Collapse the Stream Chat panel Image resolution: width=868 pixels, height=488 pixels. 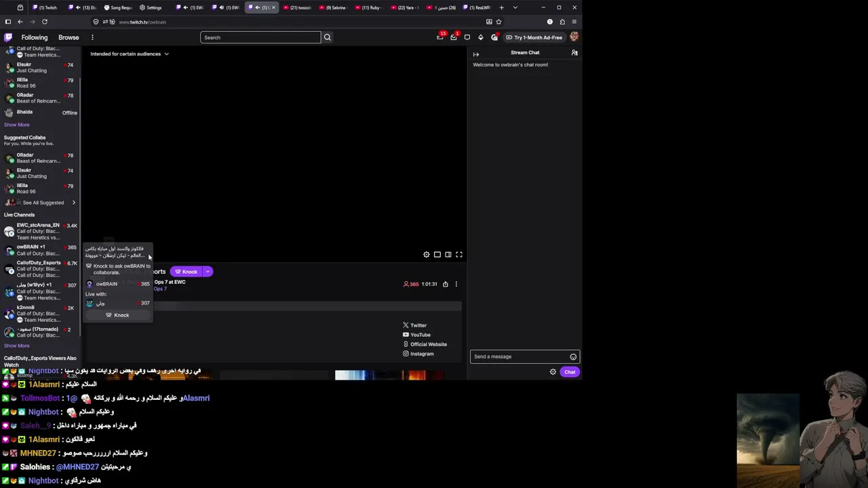click(x=476, y=54)
